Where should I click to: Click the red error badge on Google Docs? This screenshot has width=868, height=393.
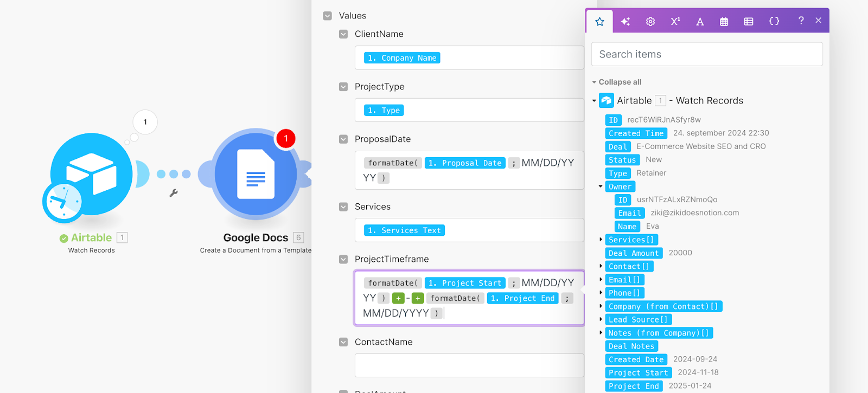[x=286, y=139]
